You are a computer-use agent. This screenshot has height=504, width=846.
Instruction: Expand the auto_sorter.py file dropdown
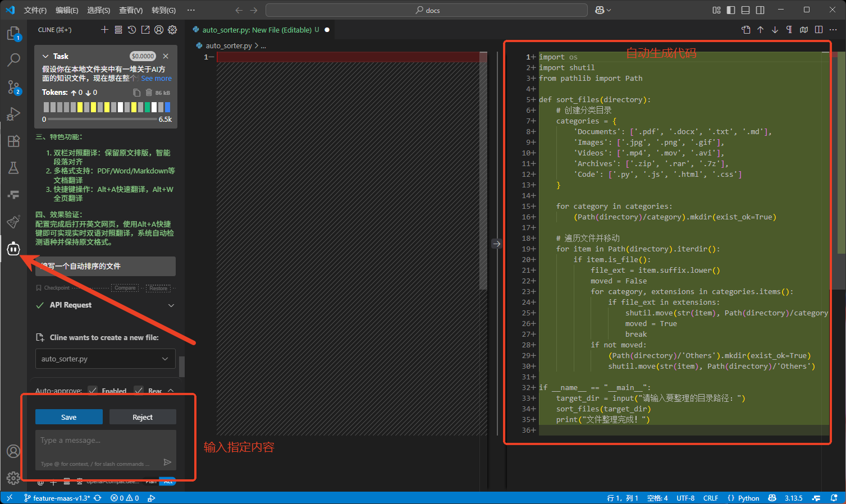click(x=165, y=359)
